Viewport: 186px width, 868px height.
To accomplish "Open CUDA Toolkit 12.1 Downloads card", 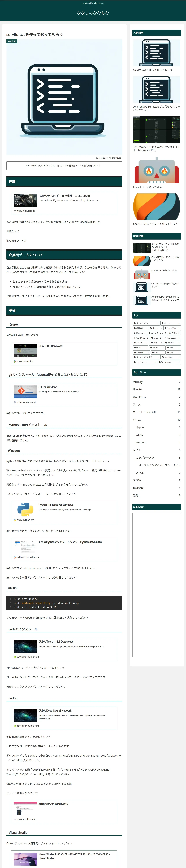I will pyautogui.click(x=64, y=649).
